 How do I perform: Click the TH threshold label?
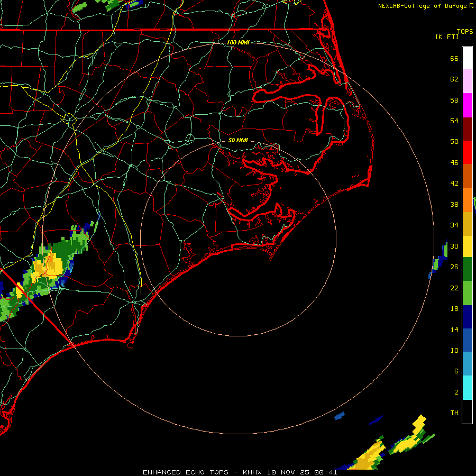point(454,413)
